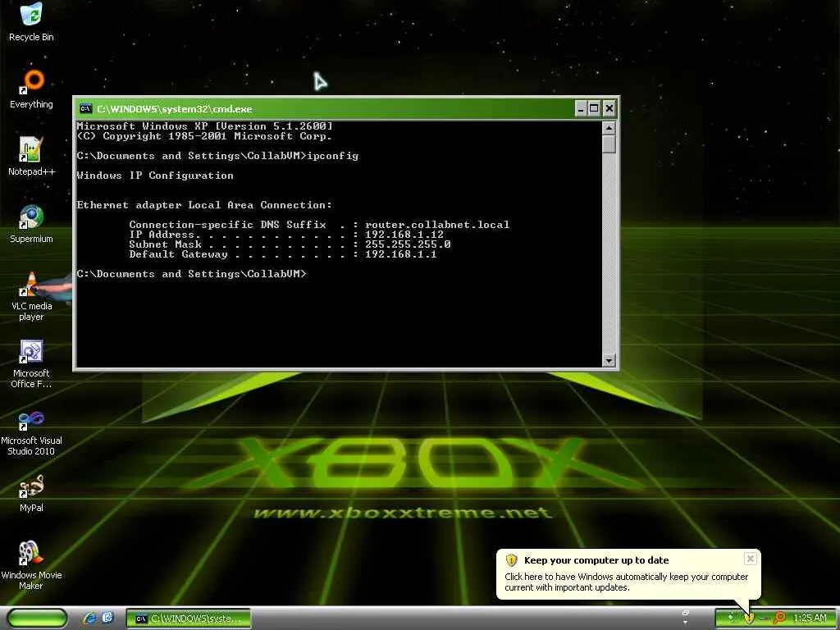840x630 pixels.
Task: Click 'router.collabnet.local' DNS suffix text
Action: click(437, 225)
